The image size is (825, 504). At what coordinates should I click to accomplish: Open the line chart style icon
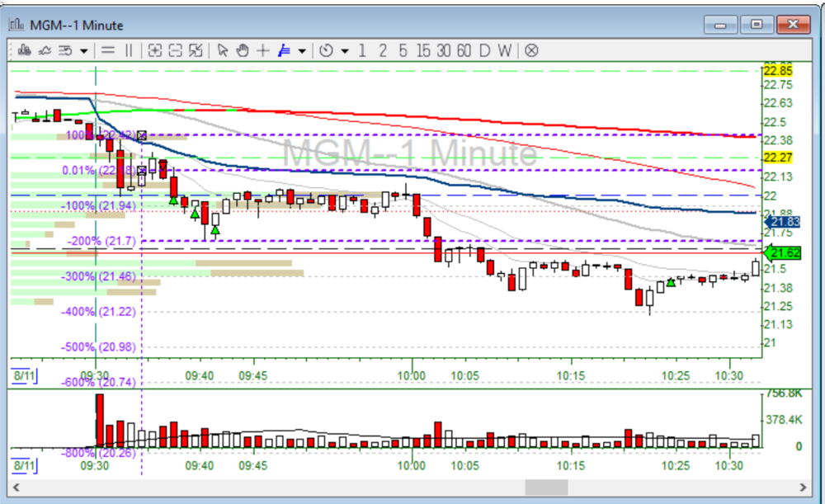tap(45, 50)
